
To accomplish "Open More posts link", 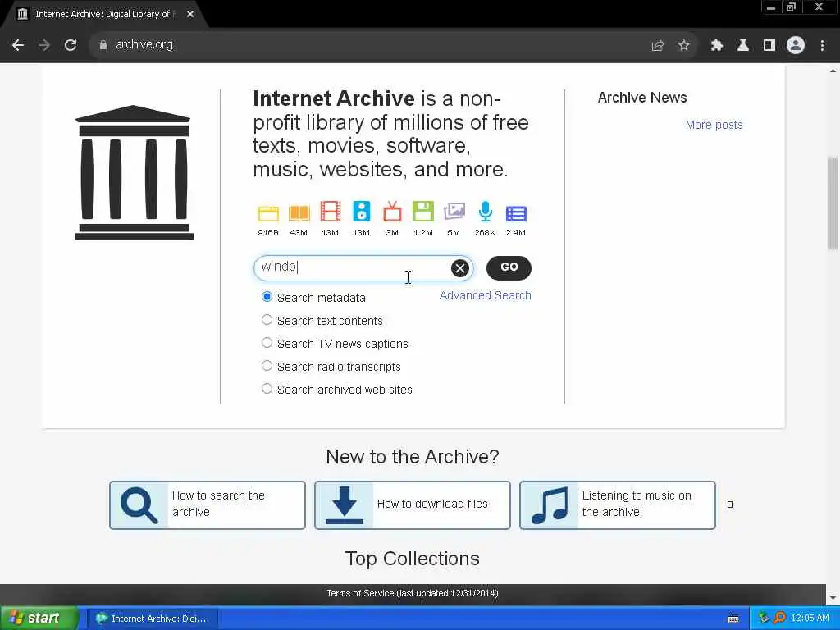I will point(714,125).
